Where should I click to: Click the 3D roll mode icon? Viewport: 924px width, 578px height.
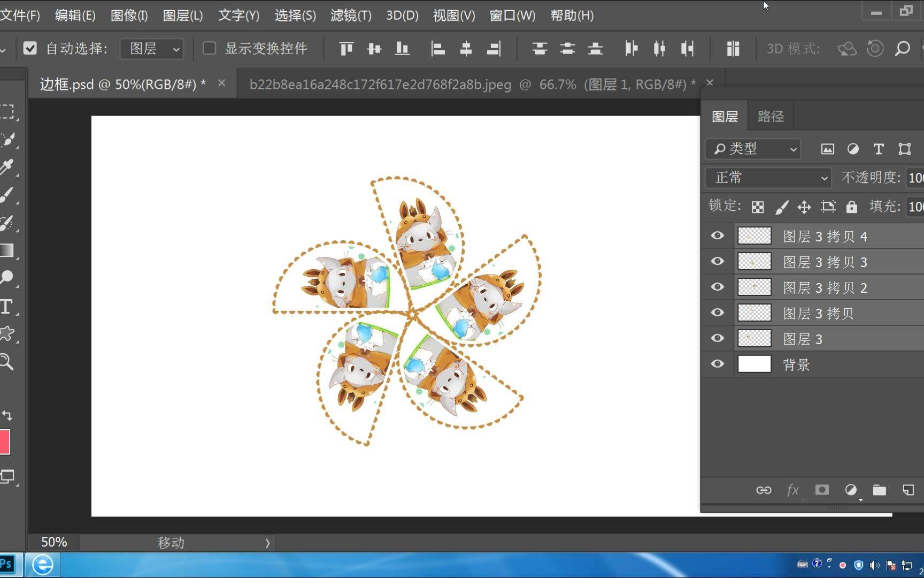pos(875,49)
